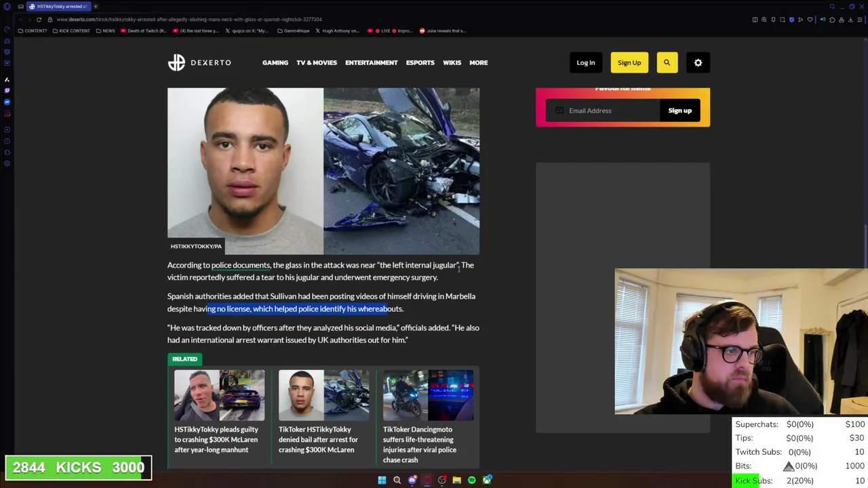
Task: Open the WIKIS menu
Action: (x=452, y=62)
